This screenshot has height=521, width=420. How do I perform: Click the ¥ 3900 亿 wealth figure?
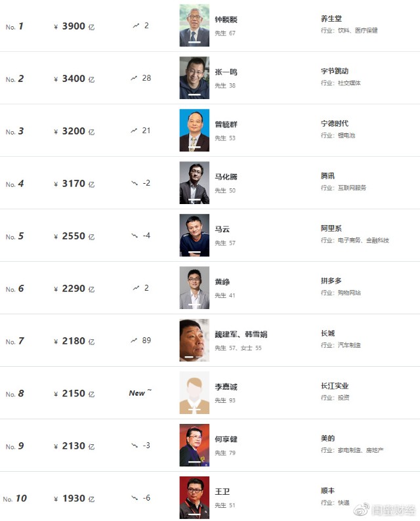point(74,26)
